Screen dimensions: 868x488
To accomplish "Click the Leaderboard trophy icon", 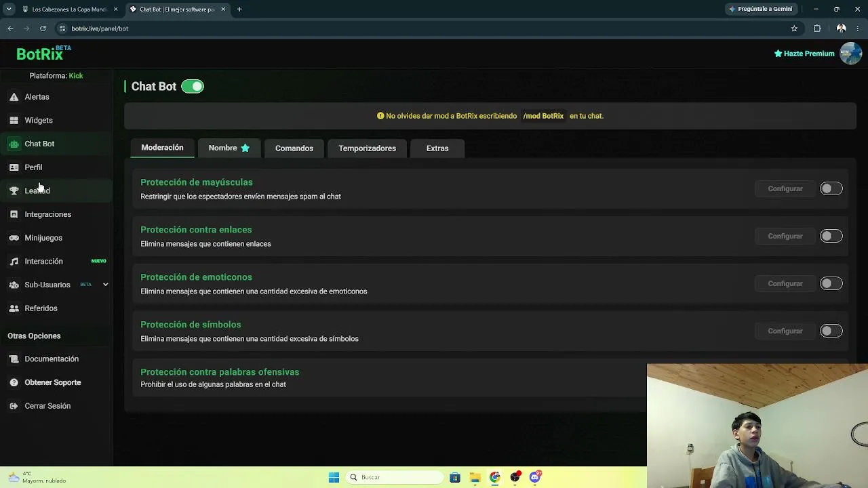I will click(14, 191).
